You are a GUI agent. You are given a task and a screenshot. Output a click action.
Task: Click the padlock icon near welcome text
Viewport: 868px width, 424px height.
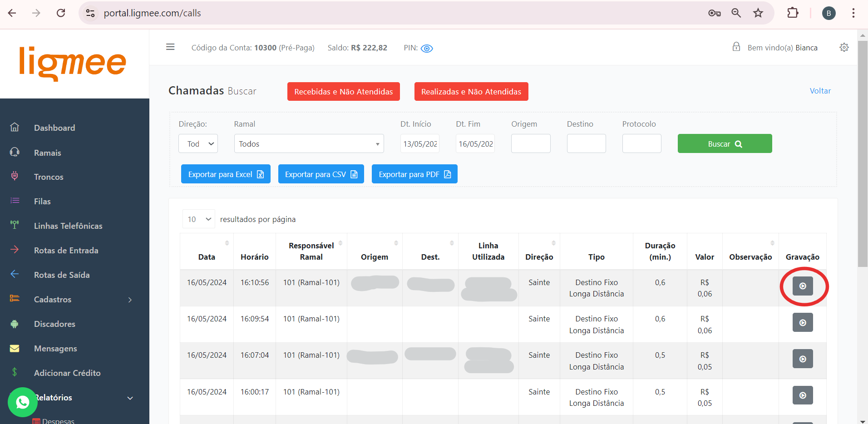pos(736,47)
